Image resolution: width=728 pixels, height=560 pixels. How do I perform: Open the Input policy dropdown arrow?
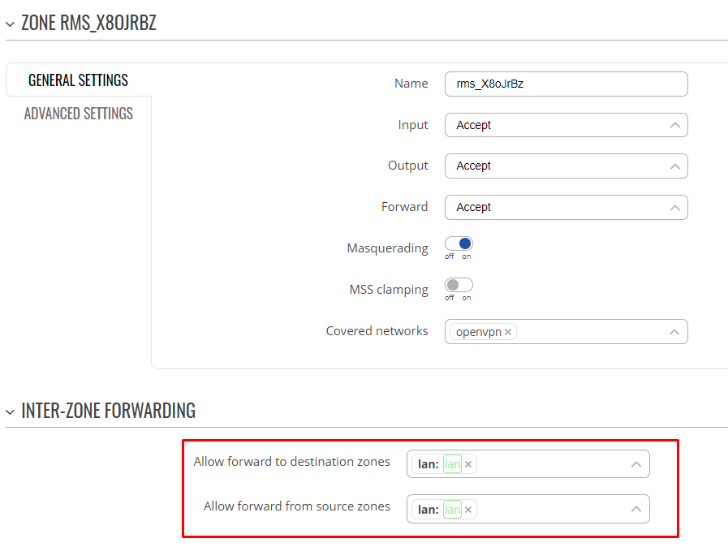click(x=675, y=125)
